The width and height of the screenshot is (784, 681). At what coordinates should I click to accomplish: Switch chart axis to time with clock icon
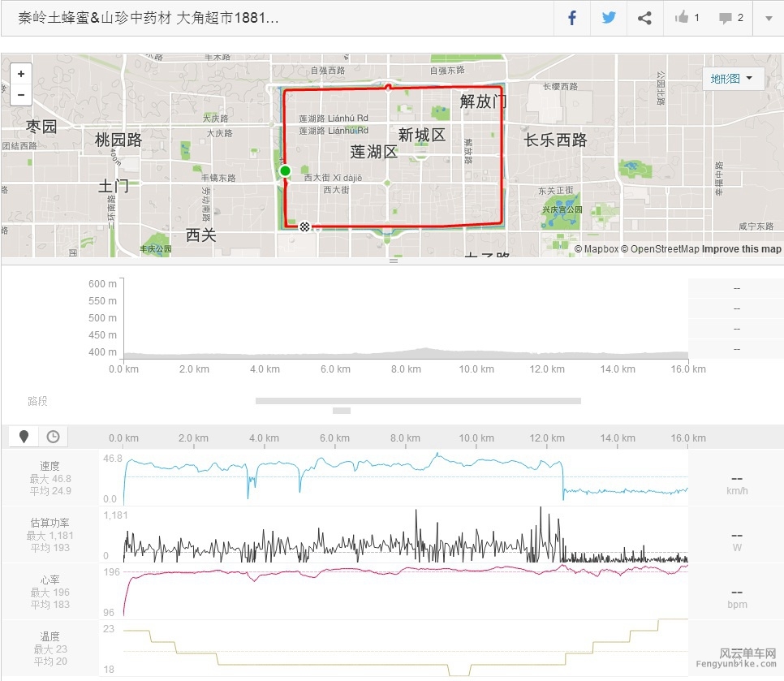(53, 437)
